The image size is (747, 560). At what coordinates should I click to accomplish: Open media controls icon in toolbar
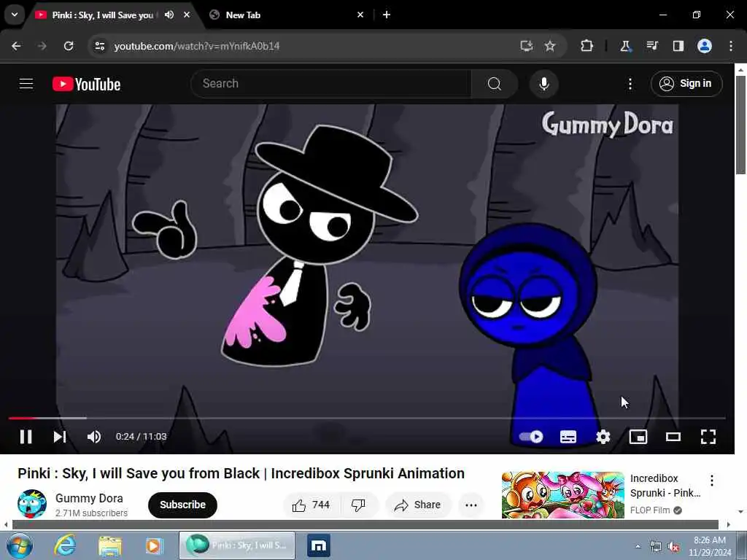tap(651, 46)
